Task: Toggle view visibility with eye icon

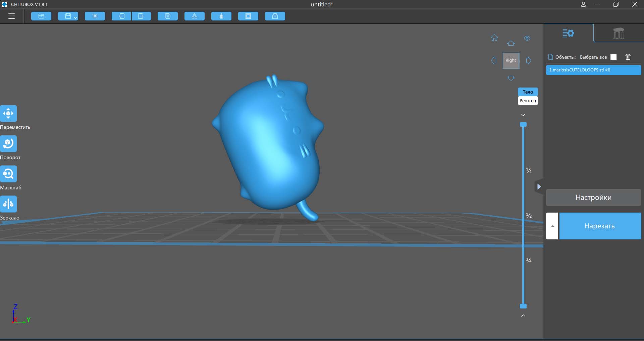Action: tap(527, 38)
